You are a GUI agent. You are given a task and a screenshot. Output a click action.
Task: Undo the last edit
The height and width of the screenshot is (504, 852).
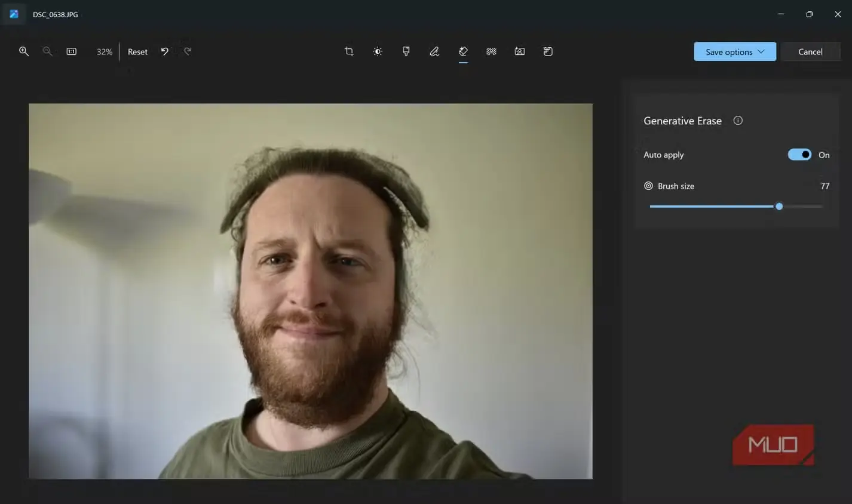tap(164, 51)
